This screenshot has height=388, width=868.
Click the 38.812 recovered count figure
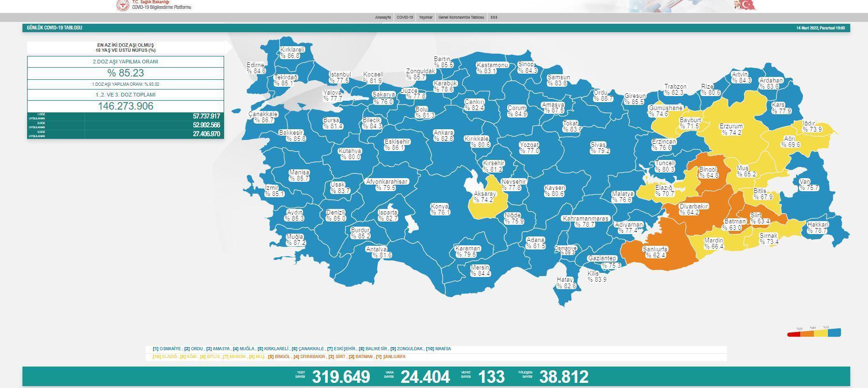(x=564, y=377)
